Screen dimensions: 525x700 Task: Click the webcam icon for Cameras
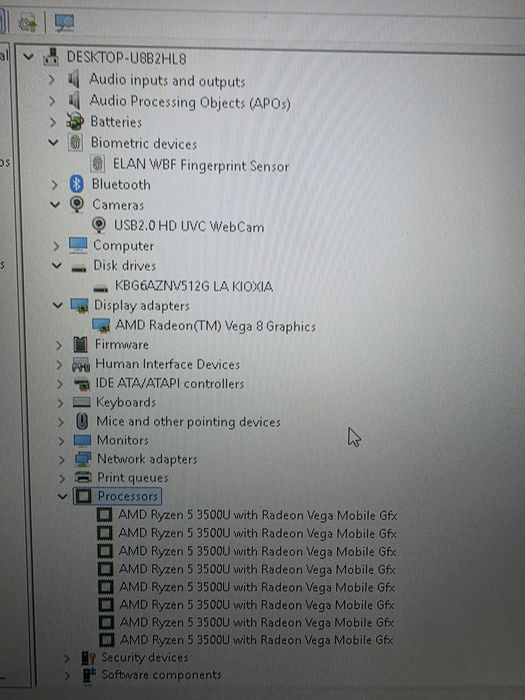[77, 204]
